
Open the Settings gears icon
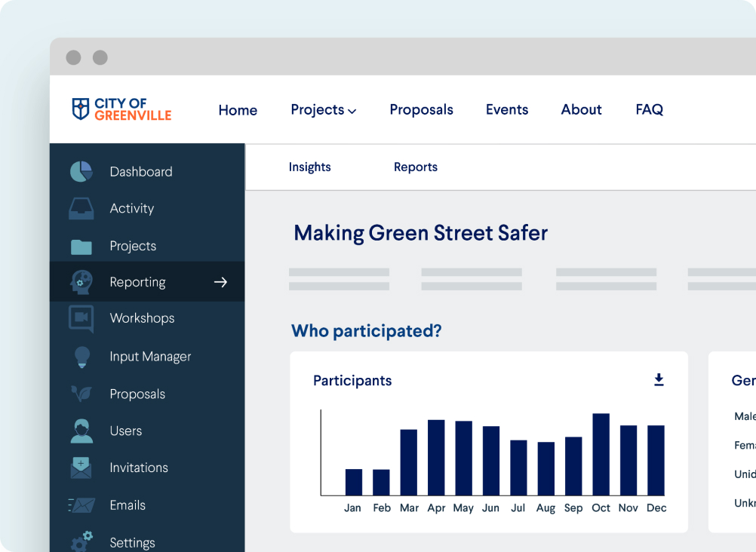pyautogui.click(x=81, y=541)
